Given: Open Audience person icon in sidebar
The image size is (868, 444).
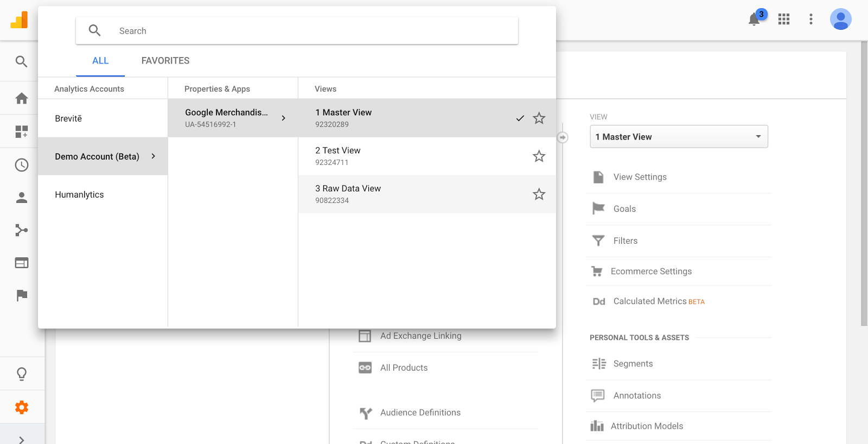Looking at the screenshot, I should click(22, 198).
